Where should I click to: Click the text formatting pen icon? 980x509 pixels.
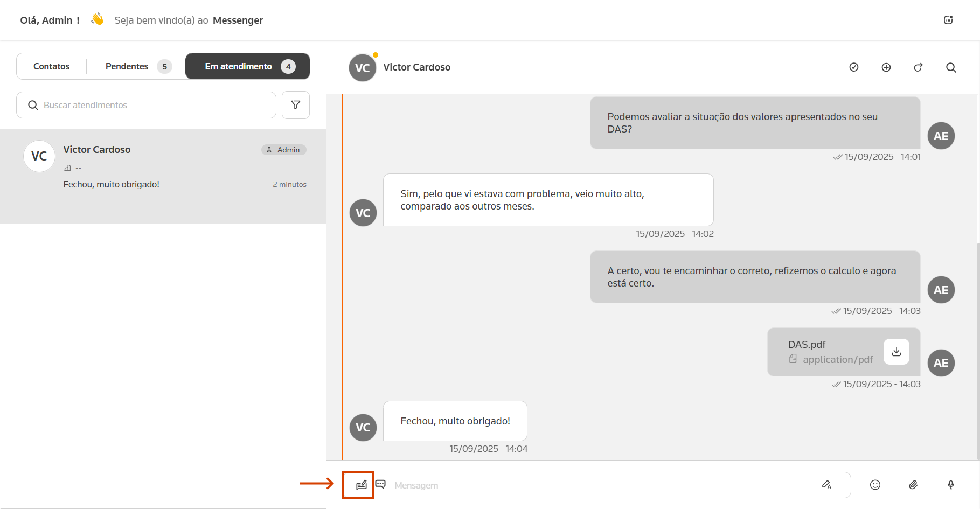(x=826, y=485)
